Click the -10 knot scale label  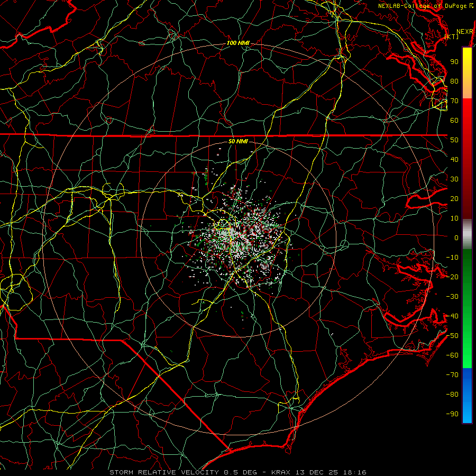click(452, 258)
